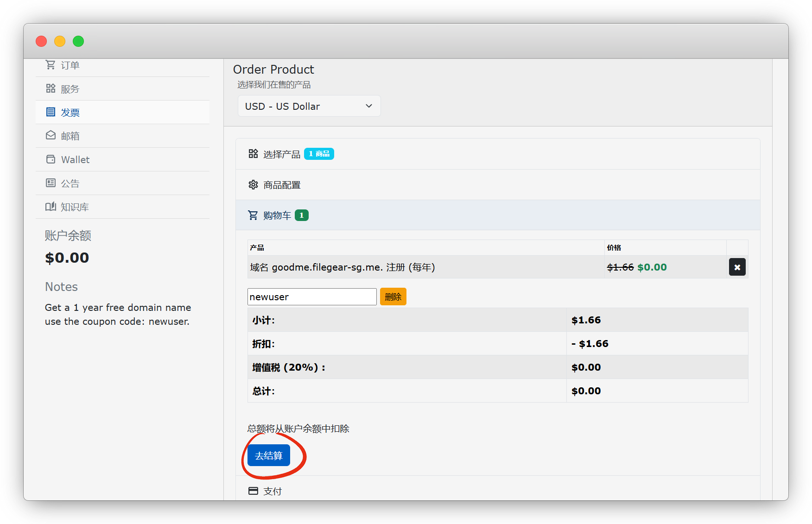
Task: Click the 发票 invoice list icon
Action: 51,112
